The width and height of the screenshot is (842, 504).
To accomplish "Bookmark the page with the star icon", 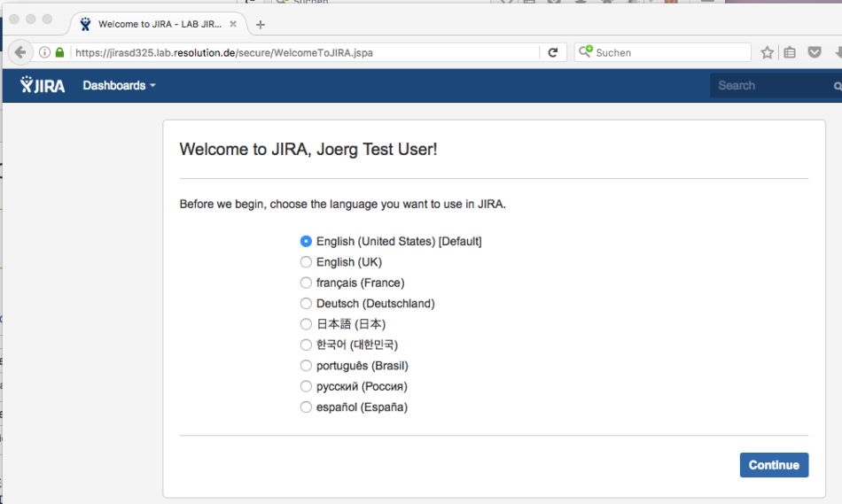I will tap(767, 52).
